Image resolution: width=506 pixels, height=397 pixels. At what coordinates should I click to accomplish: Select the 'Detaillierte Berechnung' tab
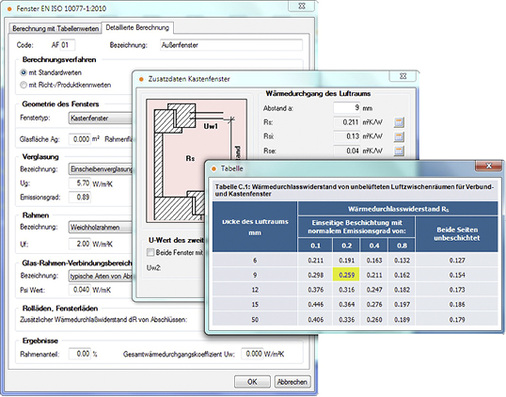[137, 28]
